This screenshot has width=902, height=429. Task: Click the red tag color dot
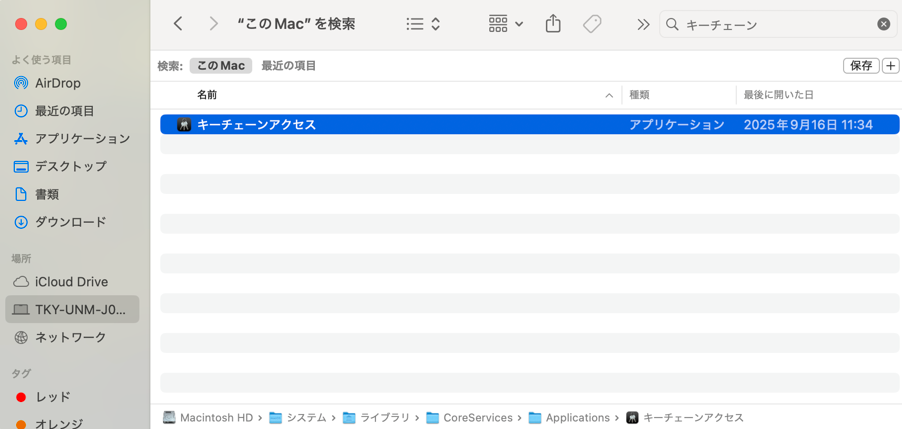pyautogui.click(x=21, y=397)
